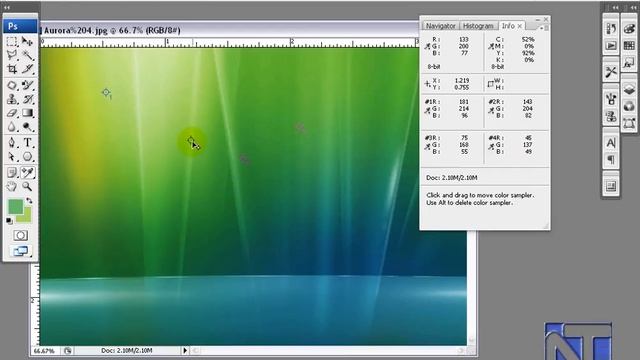Viewport: 640px width, 360px height.
Task: Open the Channels panel icon
Action: point(629,106)
